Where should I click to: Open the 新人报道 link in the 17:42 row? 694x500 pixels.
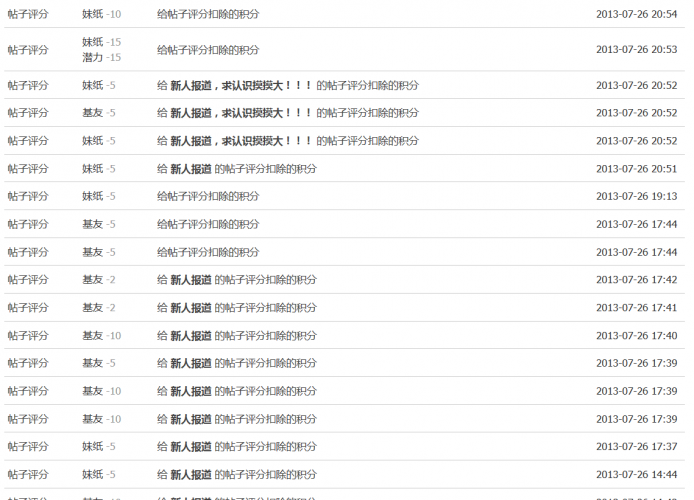(x=190, y=280)
